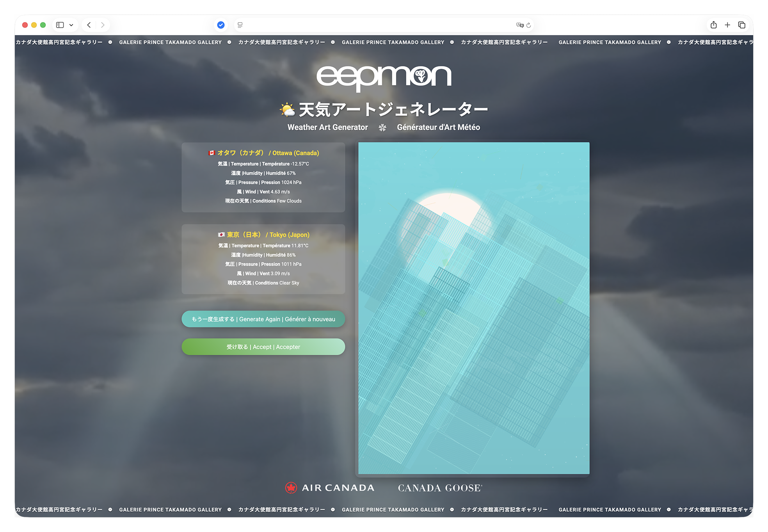Click the Air Canada sponsor logo

point(330,488)
